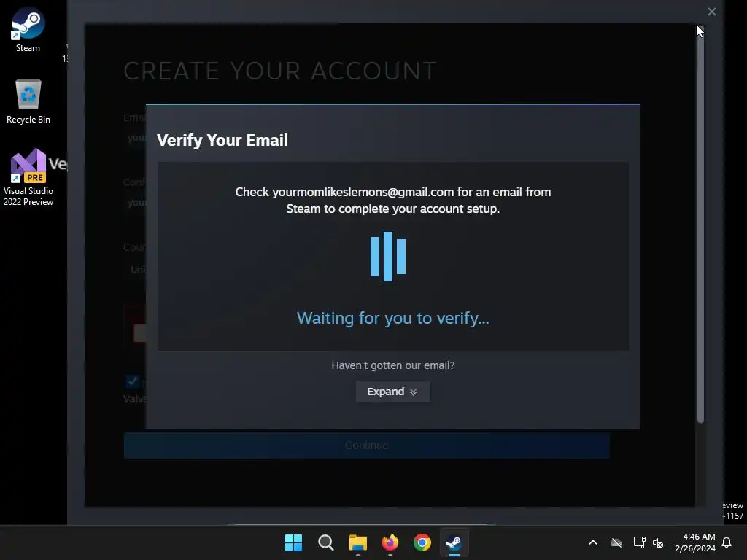The image size is (747, 560).
Task: Open taskbar Search
Action: [x=326, y=542]
